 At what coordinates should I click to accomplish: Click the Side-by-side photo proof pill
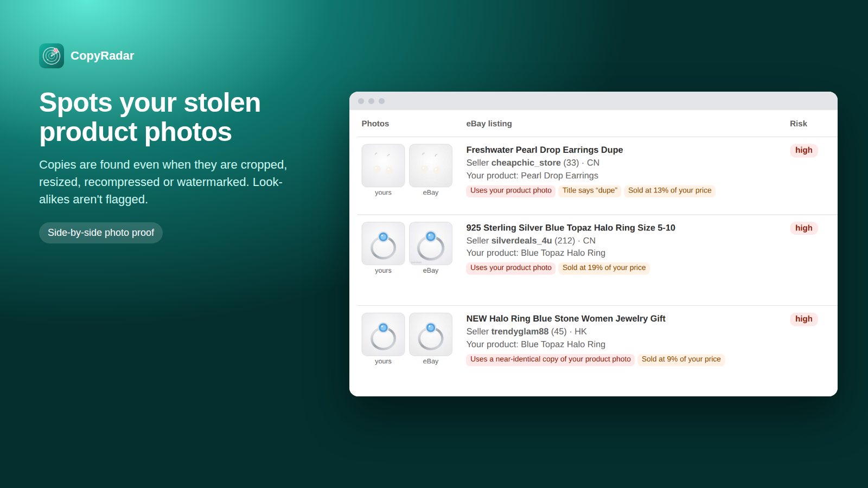coord(101,233)
